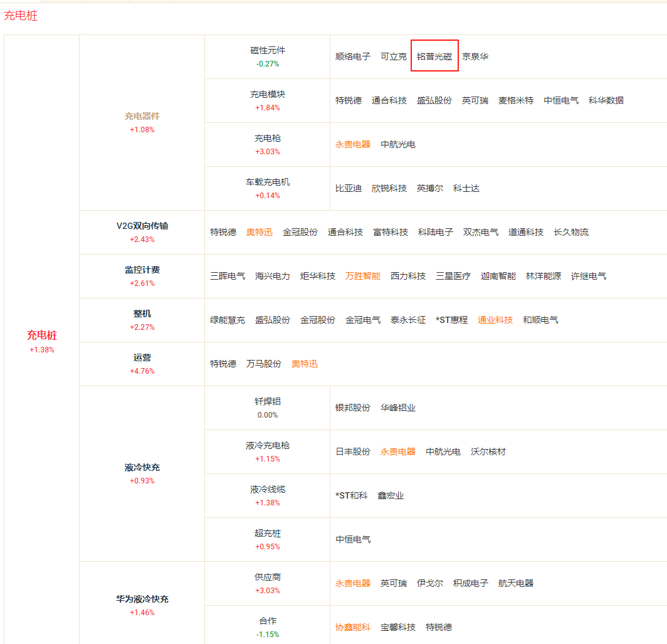Open stock 京泉华
This screenshot has width=667, height=644.
click(x=475, y=56)
